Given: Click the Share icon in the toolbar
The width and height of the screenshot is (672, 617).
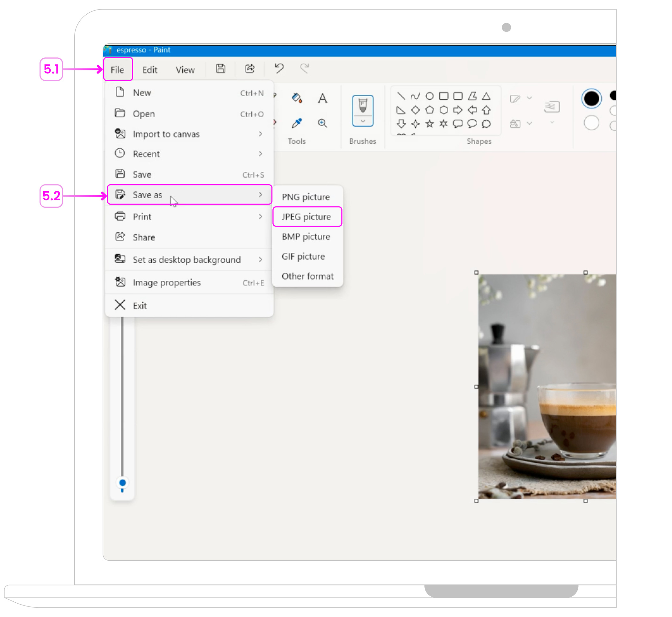Looking at the screenshot, I should coord(250,69).
